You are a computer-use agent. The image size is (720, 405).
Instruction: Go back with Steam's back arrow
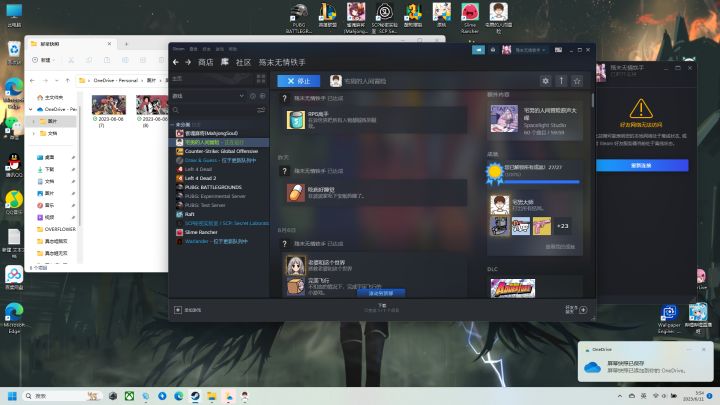pos(176,62)
